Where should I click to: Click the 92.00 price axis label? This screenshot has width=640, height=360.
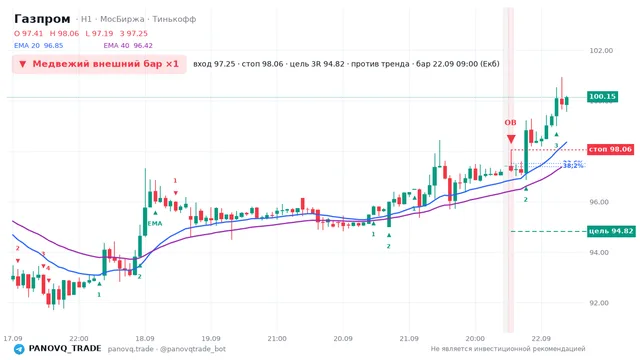(599, 303)
